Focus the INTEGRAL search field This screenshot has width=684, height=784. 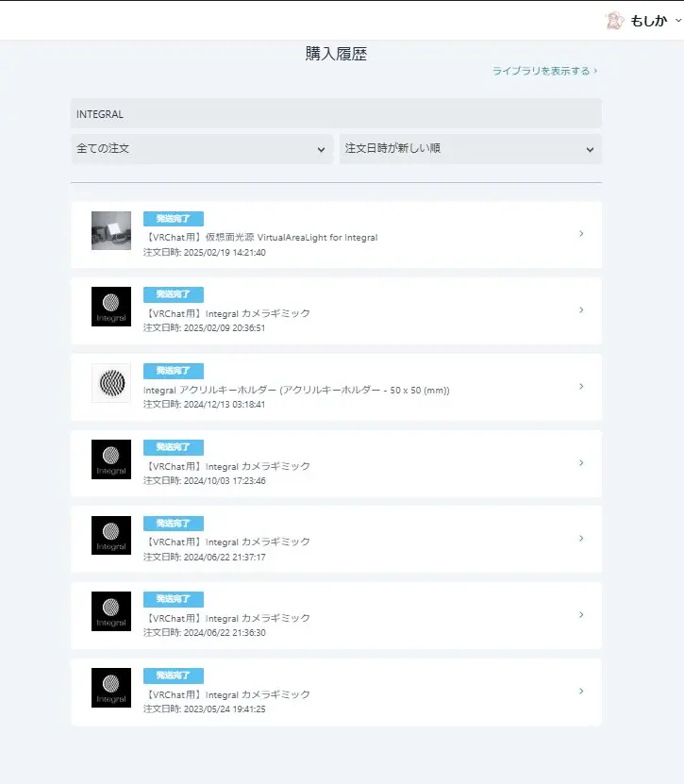tap(336, 113)
